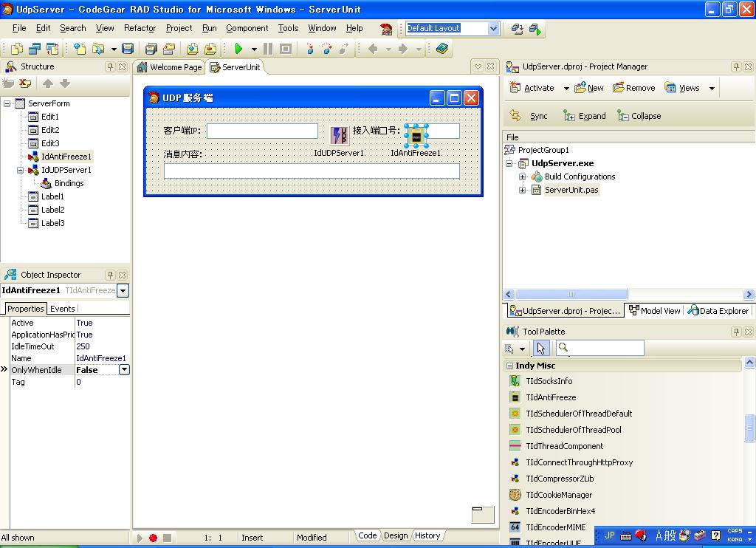The image size is (756, 548).
Task: Click the Activate button in Project Manager
Action: pyautogui.click(x=532, y=88)
